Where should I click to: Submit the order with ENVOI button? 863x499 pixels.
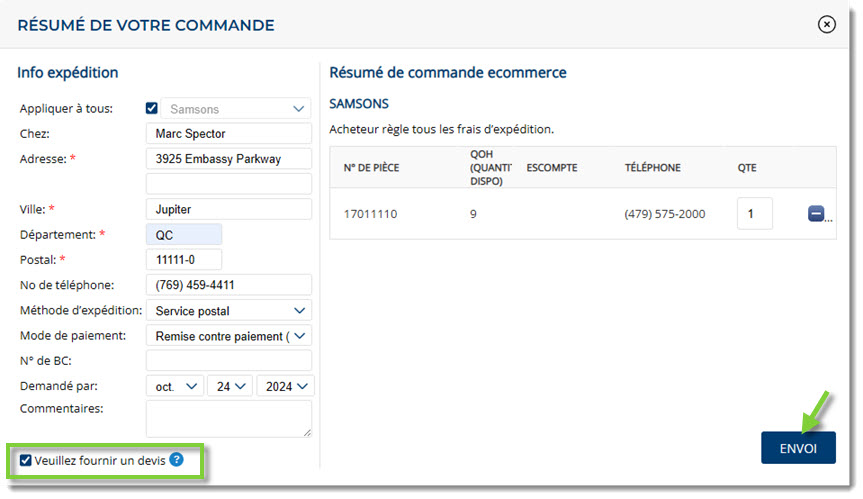click(x=798, y=448)
